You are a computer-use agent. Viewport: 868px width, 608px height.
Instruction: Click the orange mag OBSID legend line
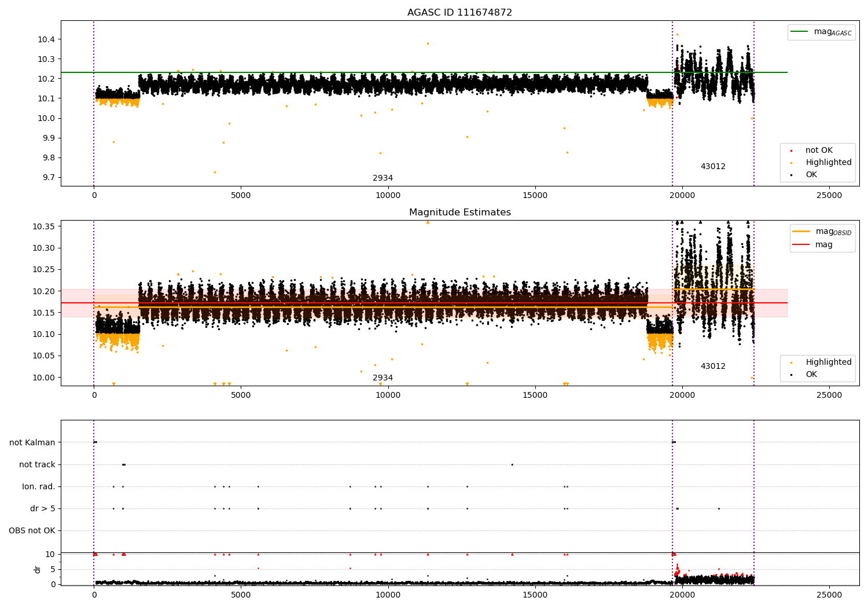[801, 232]
